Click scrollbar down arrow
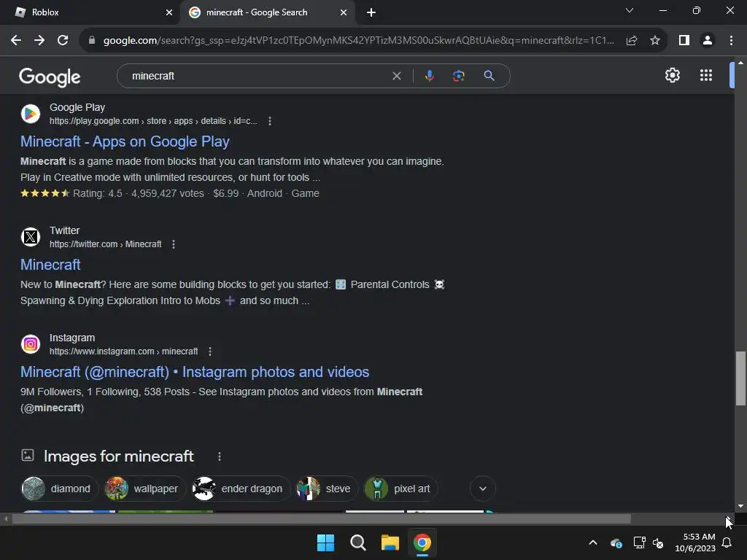 click(740, 506)
